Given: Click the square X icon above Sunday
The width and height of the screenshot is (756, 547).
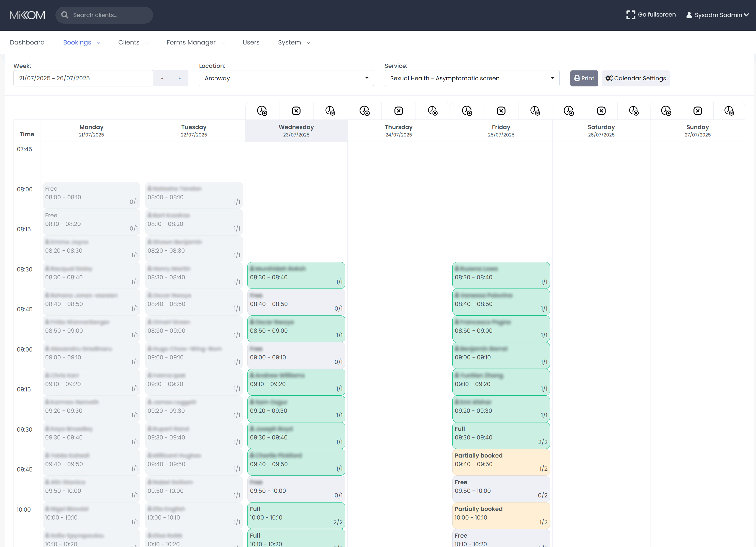Looking at the screenshot, I should pos(698,111).
